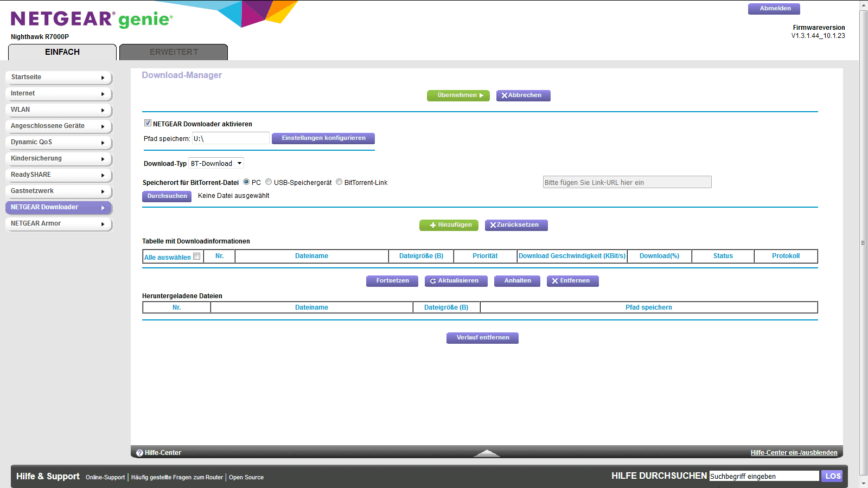Switch to the ERWEITERT tab
Image resolution: width=868 pixels, height=488 pixels.
(x=174, y=52)
